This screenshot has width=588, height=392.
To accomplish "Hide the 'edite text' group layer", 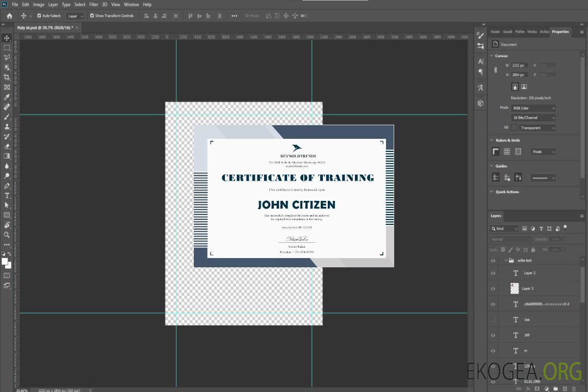I will point(493,261).
